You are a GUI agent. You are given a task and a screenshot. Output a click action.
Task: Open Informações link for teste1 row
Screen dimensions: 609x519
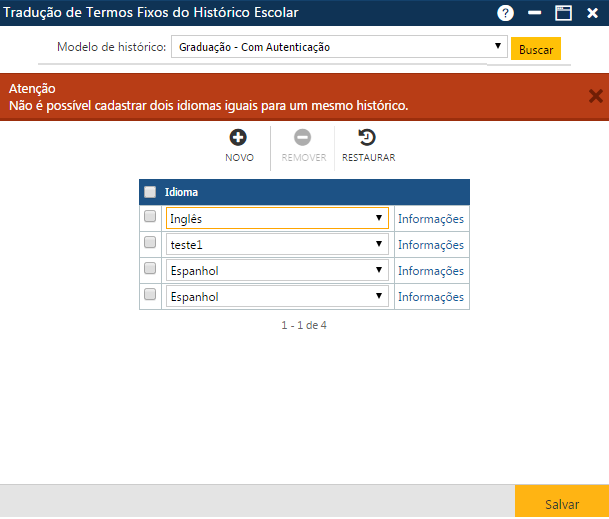(x=430, y=245)
